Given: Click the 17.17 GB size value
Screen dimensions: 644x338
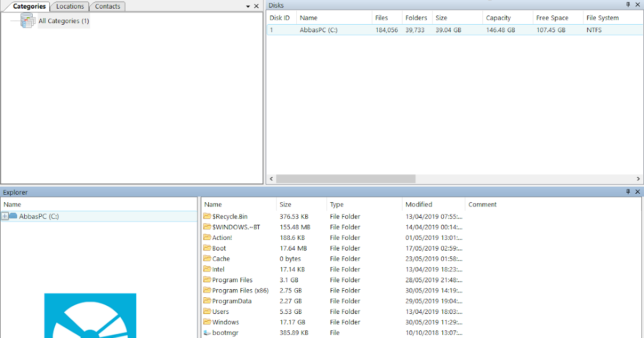Looking at the screenshot, I should tap(292, 322).
